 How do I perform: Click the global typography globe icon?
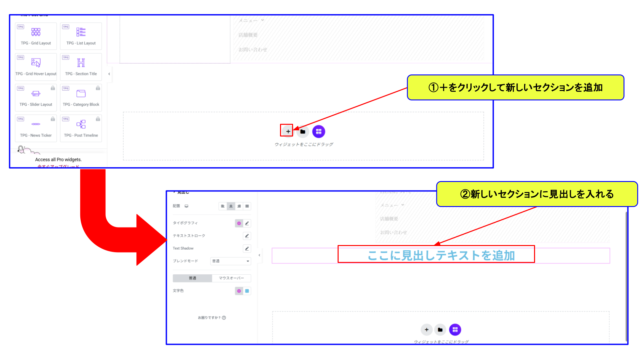(239, 223)
